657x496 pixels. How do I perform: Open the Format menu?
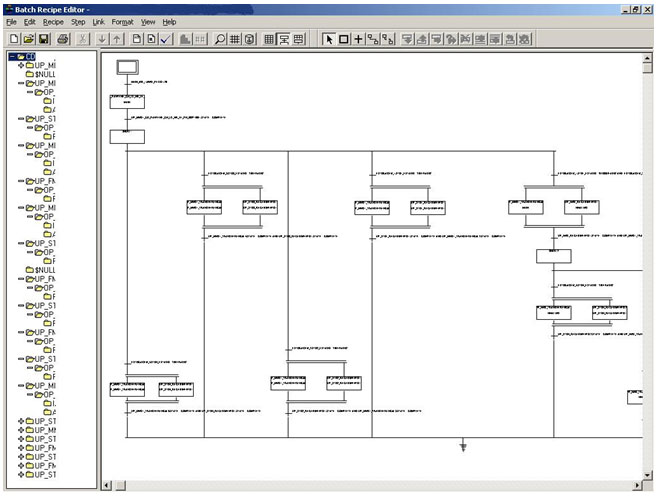tap(122, 21)
